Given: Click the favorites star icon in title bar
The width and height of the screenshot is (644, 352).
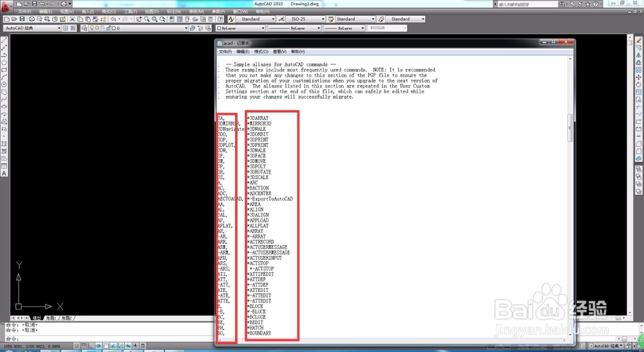Looking at the screenshot, I should pos(588,4).
